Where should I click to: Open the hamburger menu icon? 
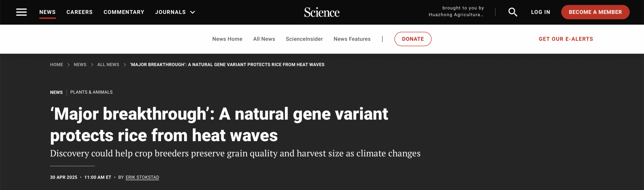pos(21,12)
